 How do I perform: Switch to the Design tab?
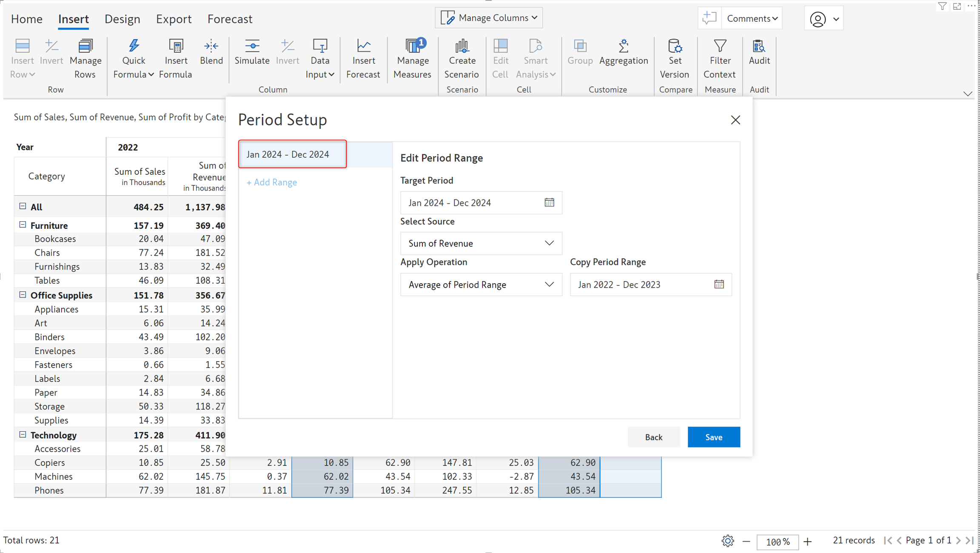click(x=122, y=19)
